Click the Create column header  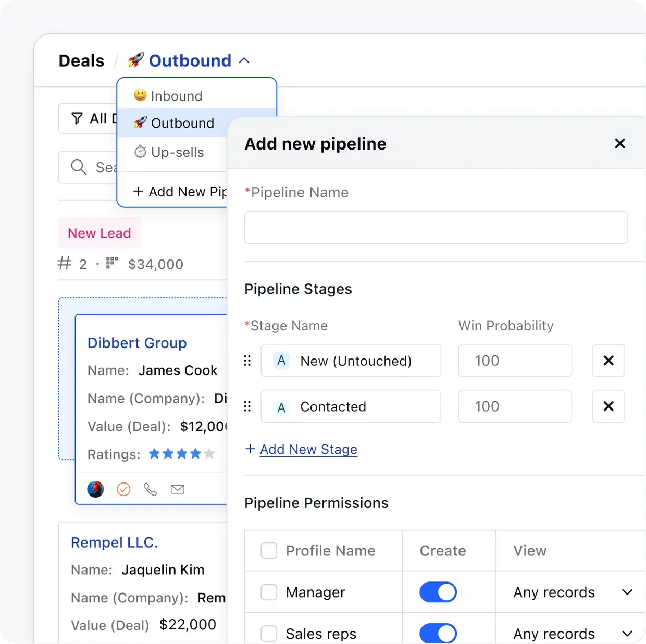[x=443, y=551]
